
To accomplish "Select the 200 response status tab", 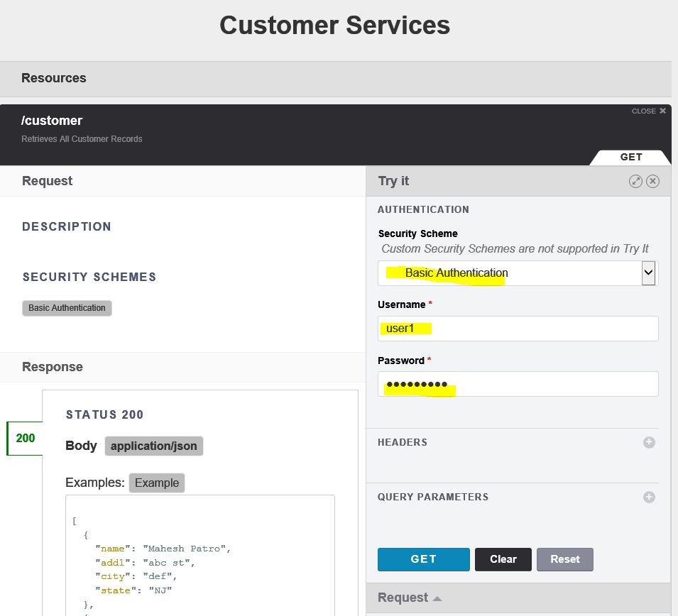I will [x=25, y=438].
